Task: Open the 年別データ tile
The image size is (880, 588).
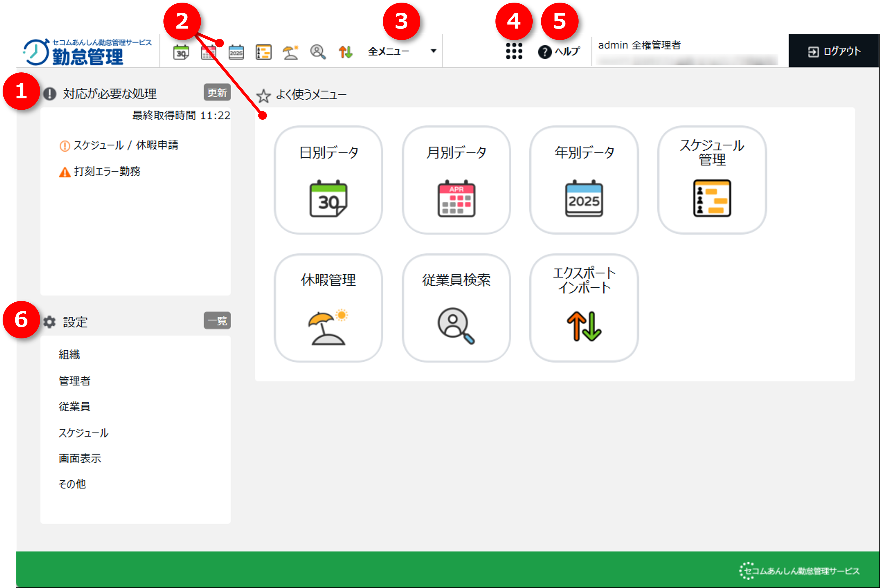Action: coord(584,180)
